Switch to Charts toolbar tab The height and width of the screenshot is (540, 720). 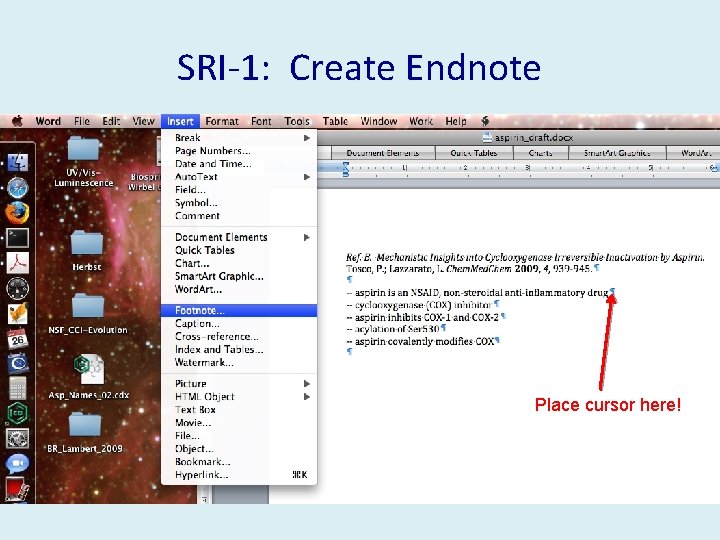tap(540, 153)
